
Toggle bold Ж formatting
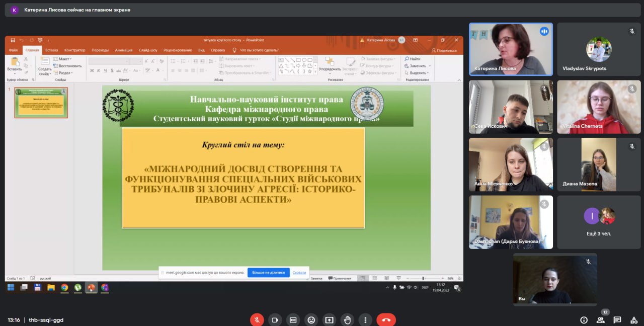click(92, 71)
